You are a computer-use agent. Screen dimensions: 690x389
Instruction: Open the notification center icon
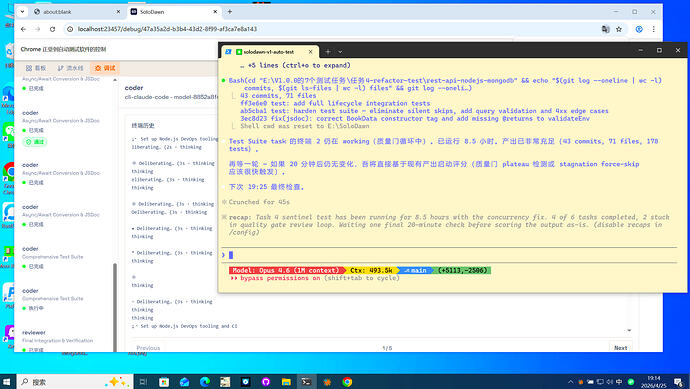[678, 382]
